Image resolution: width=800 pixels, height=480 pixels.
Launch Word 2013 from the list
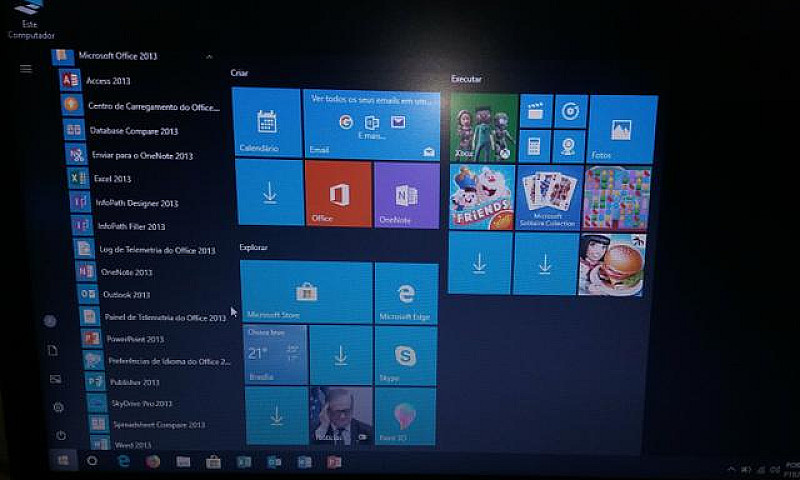tap(133, 444)
